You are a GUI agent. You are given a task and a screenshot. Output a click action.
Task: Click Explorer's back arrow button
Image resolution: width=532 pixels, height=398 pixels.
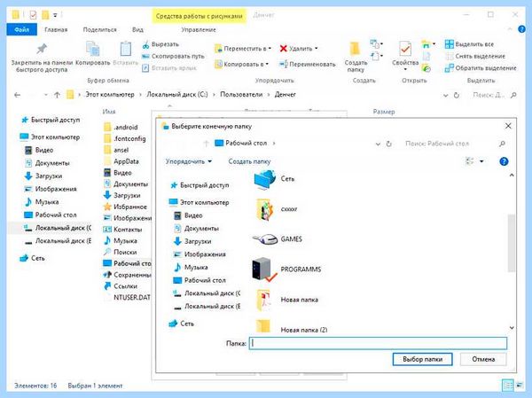[x=18, y=95]
